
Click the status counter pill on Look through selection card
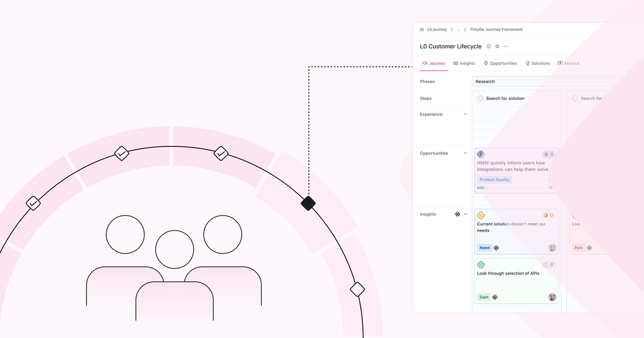pyautogui.click(x=548, y=264)
